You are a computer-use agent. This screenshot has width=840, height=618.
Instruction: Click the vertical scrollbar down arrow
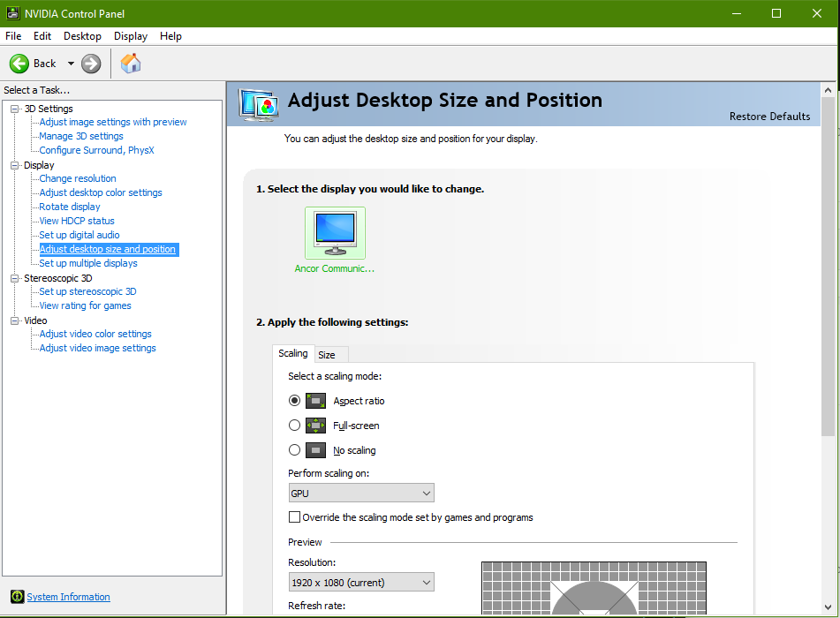[829, 607]
